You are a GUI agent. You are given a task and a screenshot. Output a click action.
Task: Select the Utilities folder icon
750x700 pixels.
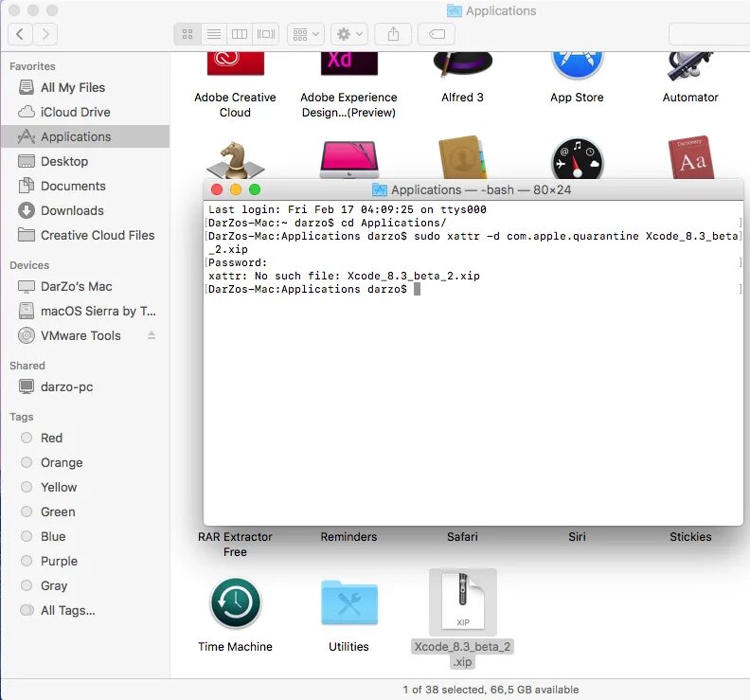click(x=348, y=602)
